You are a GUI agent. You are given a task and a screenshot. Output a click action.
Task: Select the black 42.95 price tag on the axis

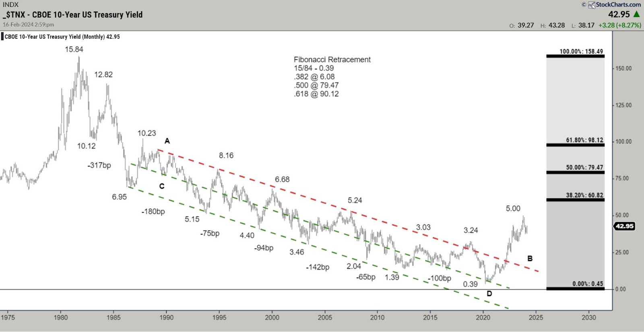625,226
